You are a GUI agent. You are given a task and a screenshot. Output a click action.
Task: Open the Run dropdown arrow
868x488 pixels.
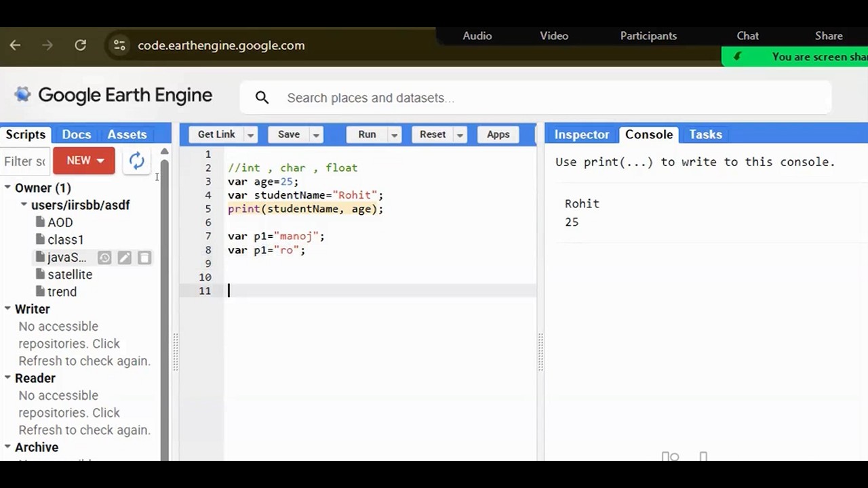tap(394, 135)
